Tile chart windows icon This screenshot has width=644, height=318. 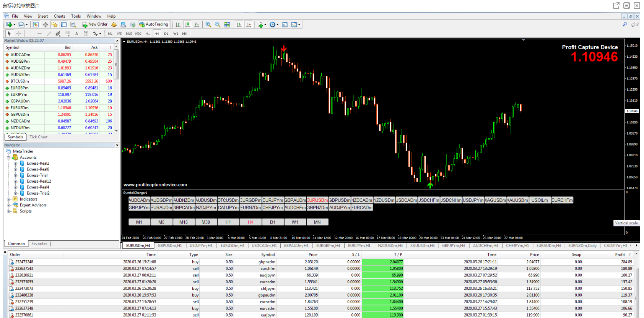(x=227, y=24)
